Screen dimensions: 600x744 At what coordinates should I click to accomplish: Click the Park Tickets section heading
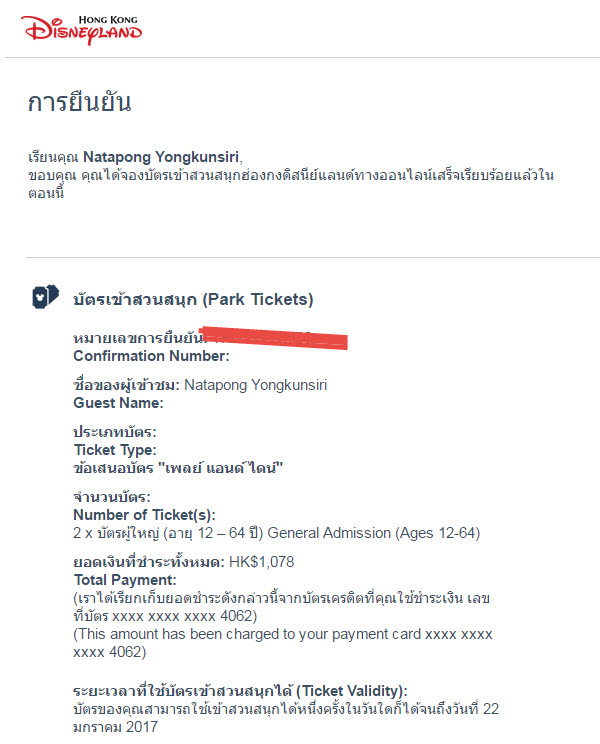click(x=193, y=299)
